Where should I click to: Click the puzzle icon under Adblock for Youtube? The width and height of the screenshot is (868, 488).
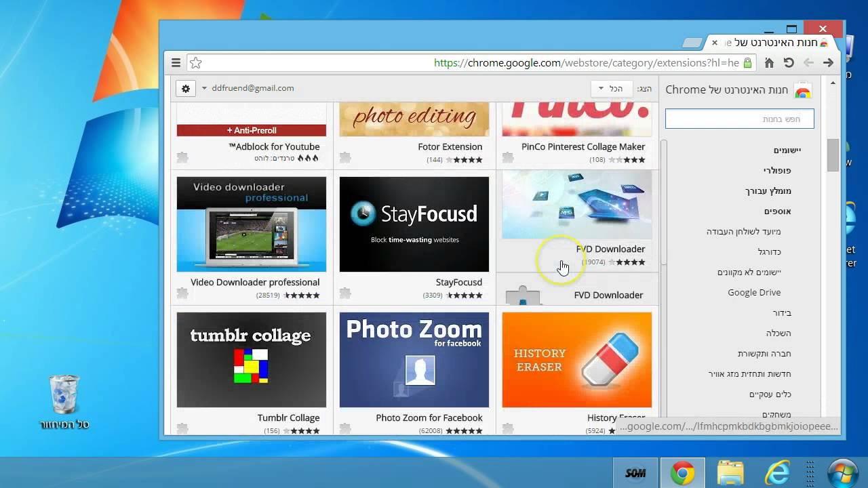coord(182,158)
